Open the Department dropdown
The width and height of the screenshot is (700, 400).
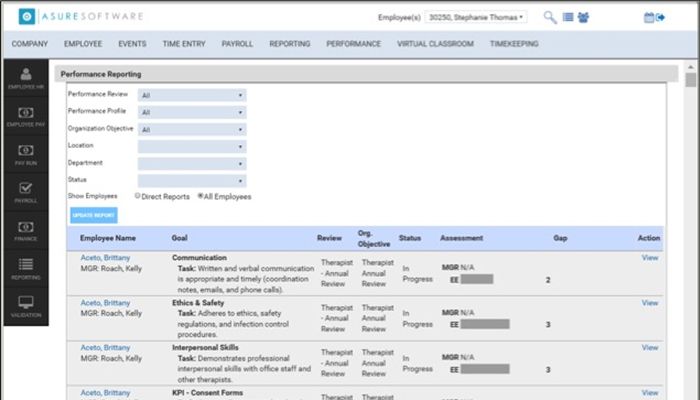[x=192, y=164]
